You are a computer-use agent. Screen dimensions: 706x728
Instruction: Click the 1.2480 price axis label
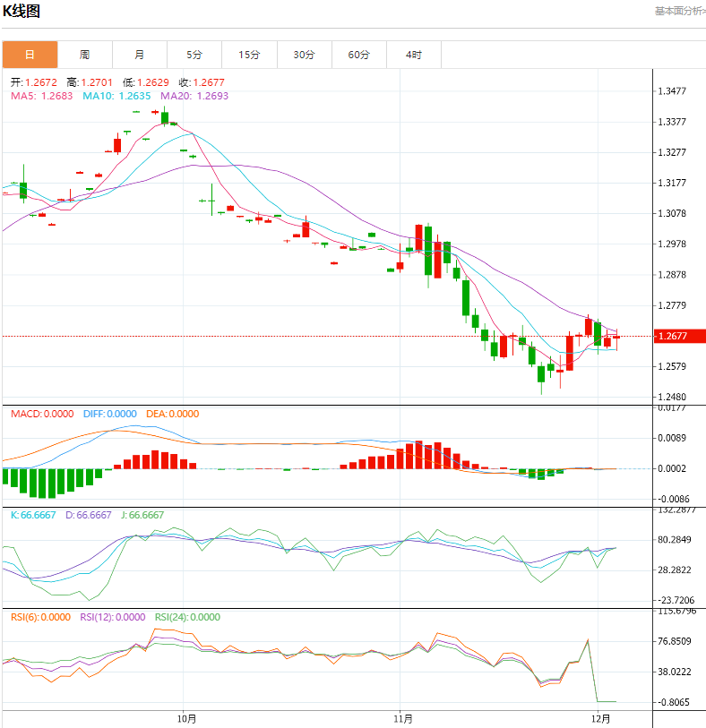pyautogui.click(x=672, y=397)
